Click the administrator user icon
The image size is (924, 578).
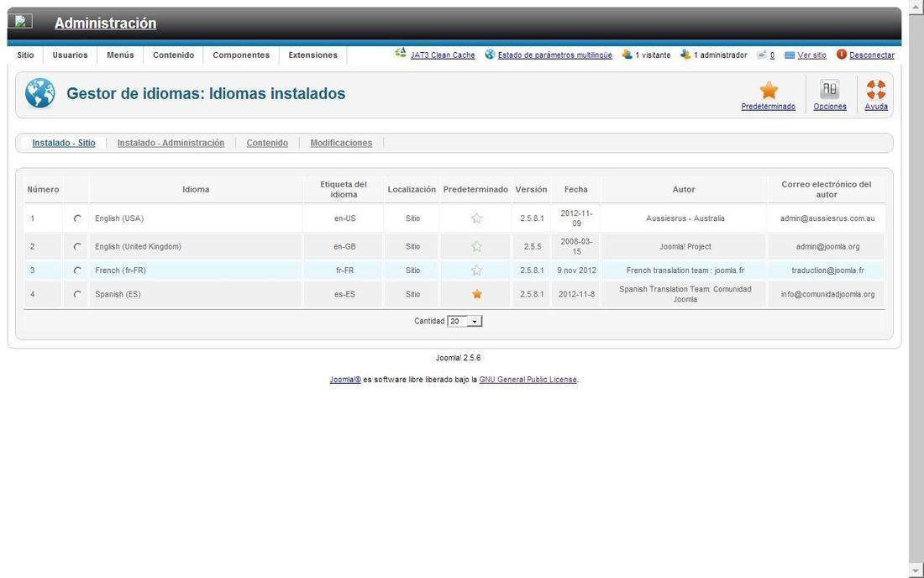tap(685, 55)
